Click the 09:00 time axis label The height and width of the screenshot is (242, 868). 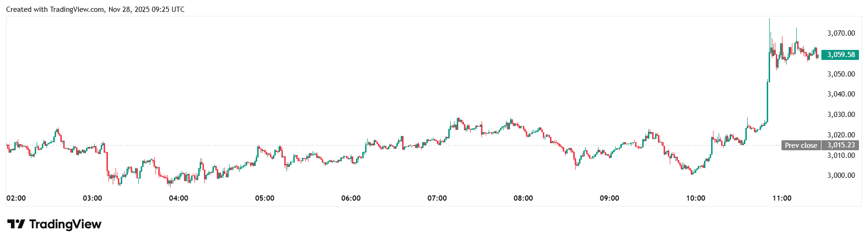click(609, 198)
